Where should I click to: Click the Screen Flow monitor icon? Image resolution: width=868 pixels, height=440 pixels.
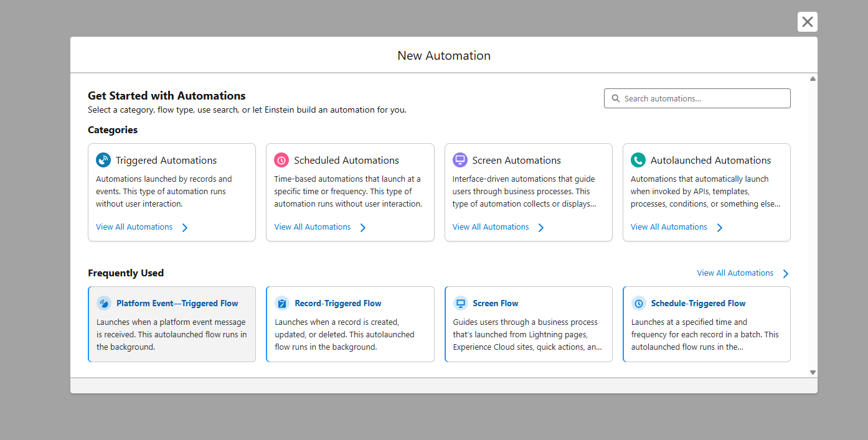(461, 303)
